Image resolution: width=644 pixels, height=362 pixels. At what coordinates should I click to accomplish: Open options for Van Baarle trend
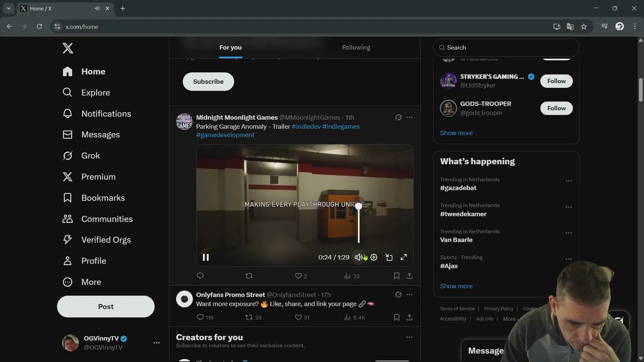(569, 233)
